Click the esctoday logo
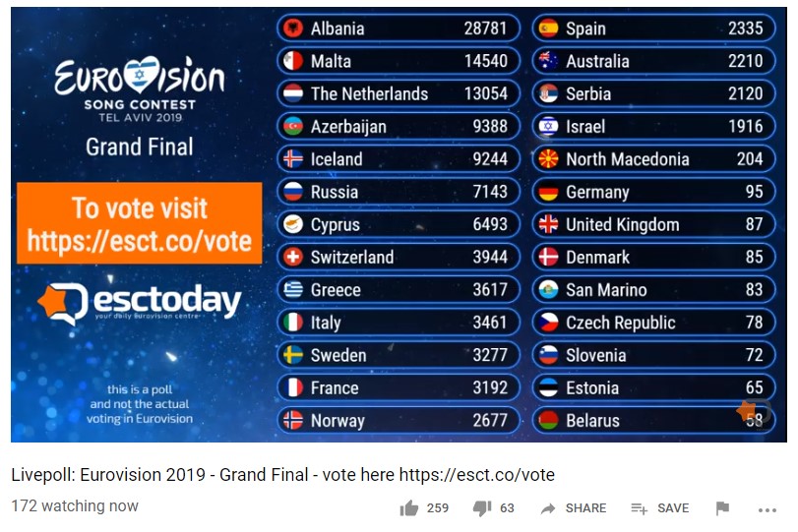Image resolution: width=798 pixels, height=532 pixels. [139, 302]
